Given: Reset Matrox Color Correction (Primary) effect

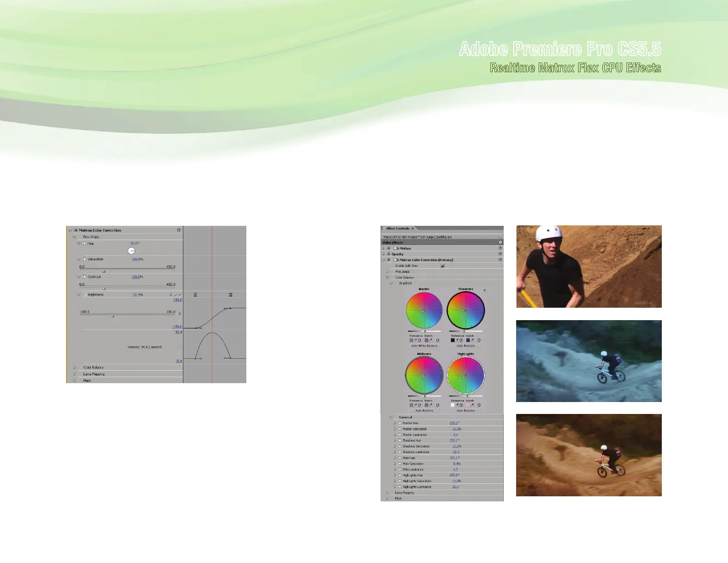Looking at the screenshot, I should click(500, 260).
